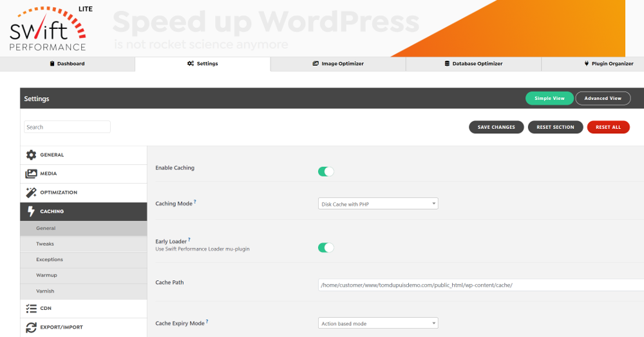Open the Media settings section

pos(83,174)
